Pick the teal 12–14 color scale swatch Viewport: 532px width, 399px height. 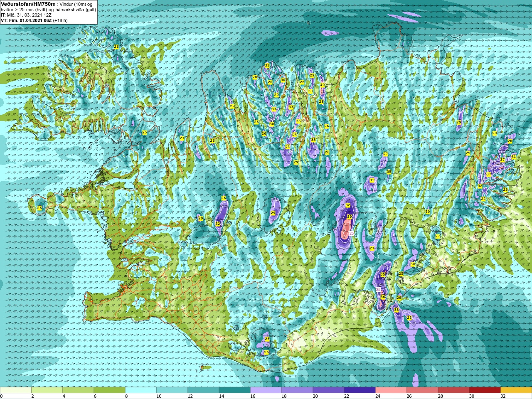(x=203, y=390)
